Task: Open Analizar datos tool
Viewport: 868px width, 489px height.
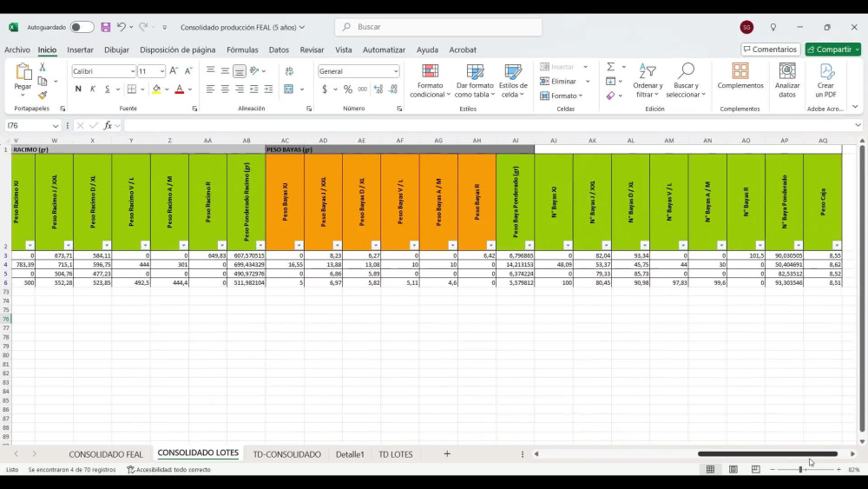Action: coord(787,80)
